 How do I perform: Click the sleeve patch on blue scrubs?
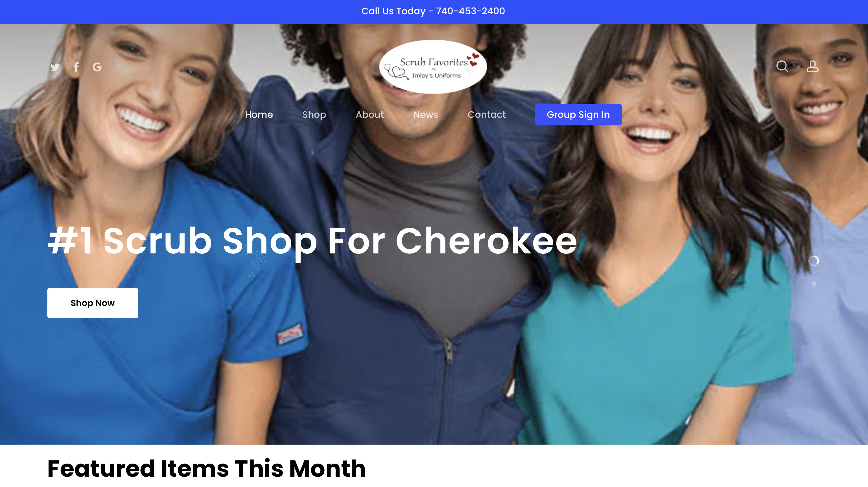(x=290, y=334)
